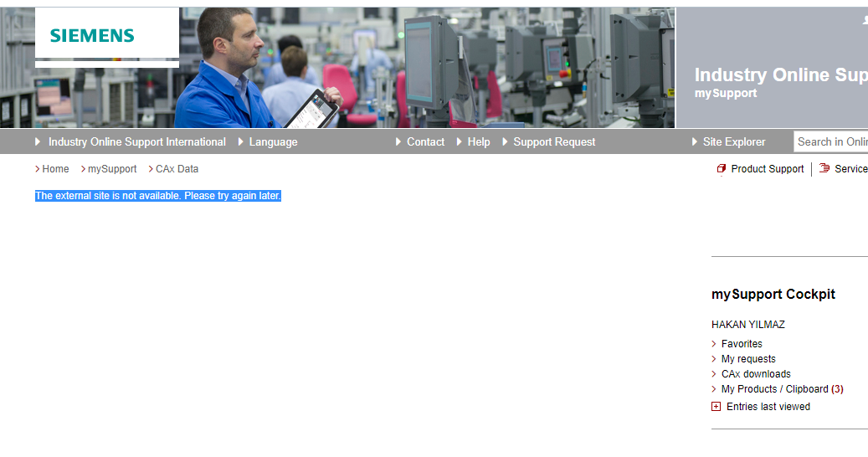Open Support Request in the navigation bar

(554, 142)
